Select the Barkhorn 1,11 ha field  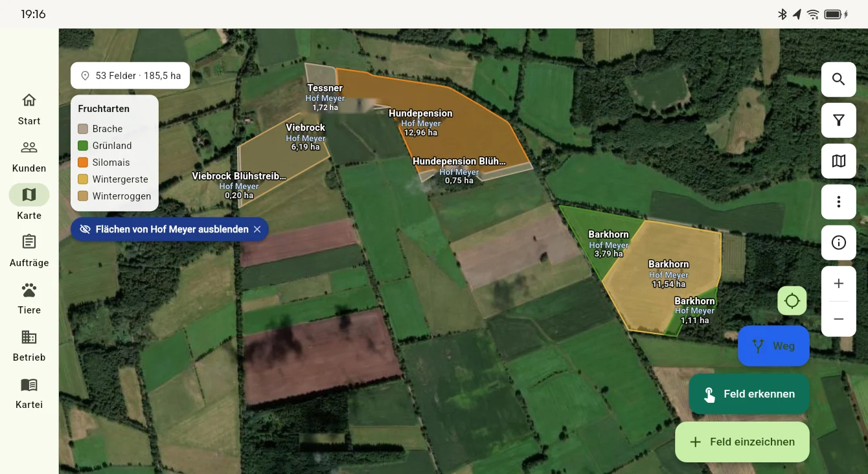694,310
